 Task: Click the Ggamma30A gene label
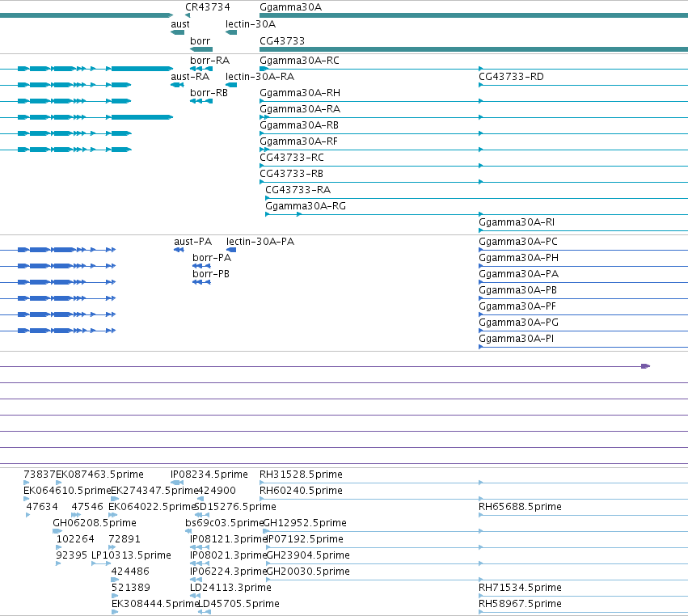click(290, 7)
